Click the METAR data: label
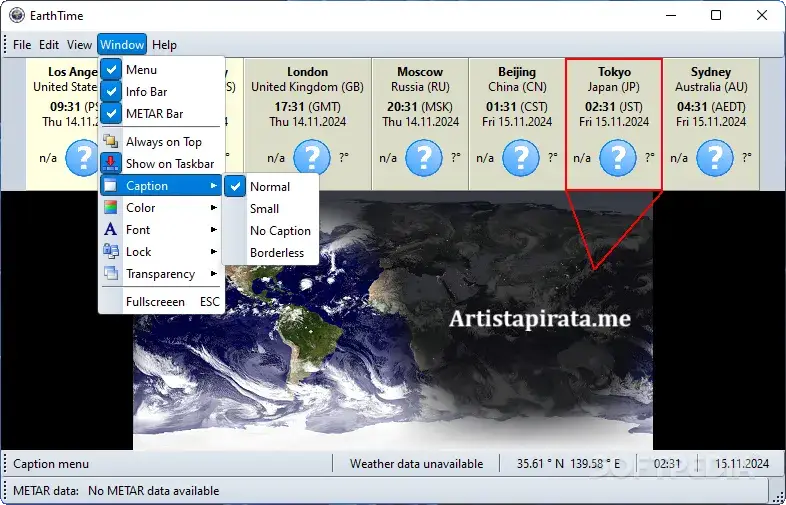The width and height of the screenshot is (786, 505). [x=46, y=490]
